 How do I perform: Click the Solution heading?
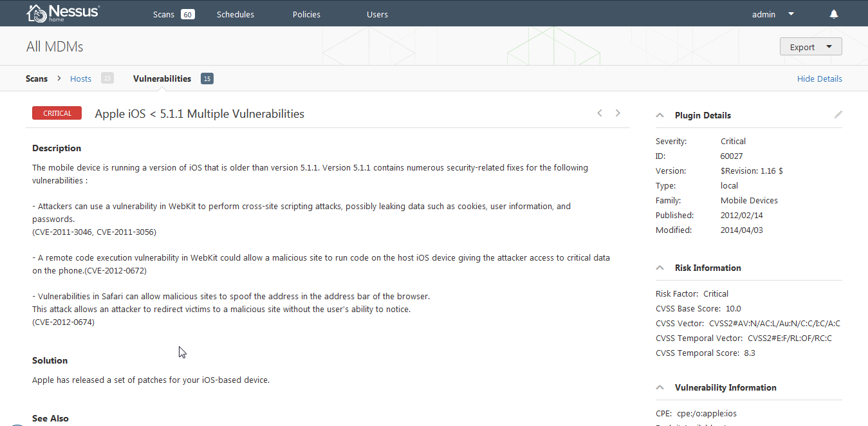point(50,360)
